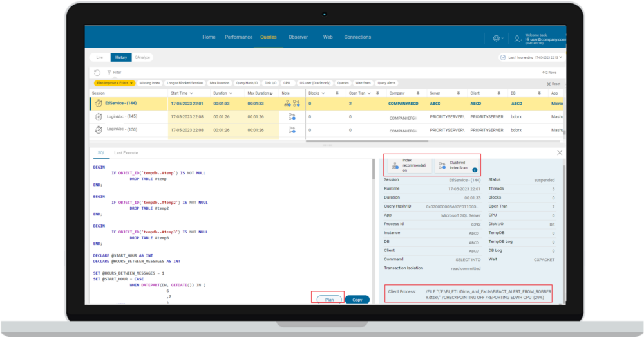The height and width of the screenshot is (337, 644).
Task: Pin the Open Tran column
Action: (x=377, y=93)
